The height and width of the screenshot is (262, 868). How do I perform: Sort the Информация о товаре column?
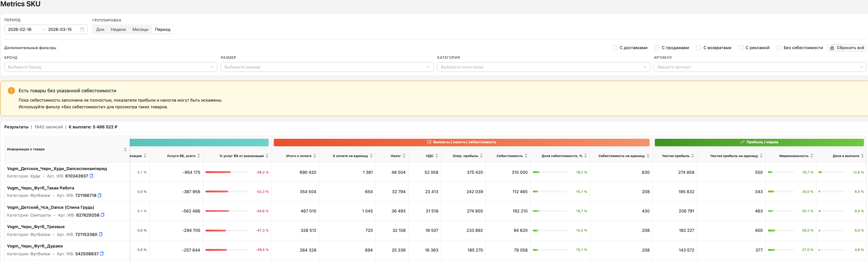click(125, 149)
